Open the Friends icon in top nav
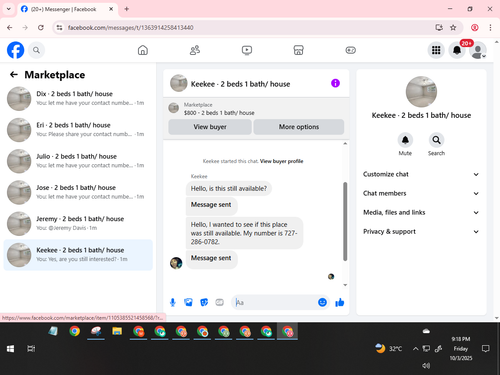This screenshot has height=375, width=500. [x=195, y=50]
